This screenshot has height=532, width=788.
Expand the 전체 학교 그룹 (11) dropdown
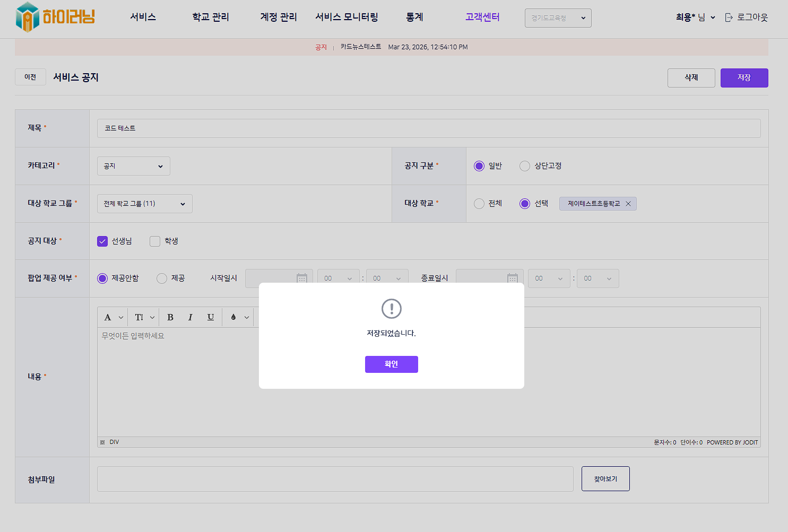(x=144, y=204)
